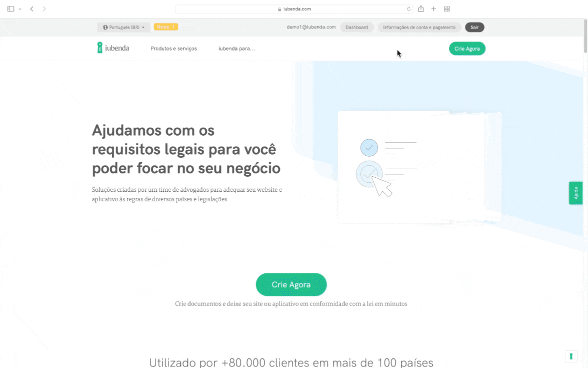Image resolution: width=588 pixels, height=368 pixels.
Task: Click News notification badge
Action: click(x=166, y=27)
